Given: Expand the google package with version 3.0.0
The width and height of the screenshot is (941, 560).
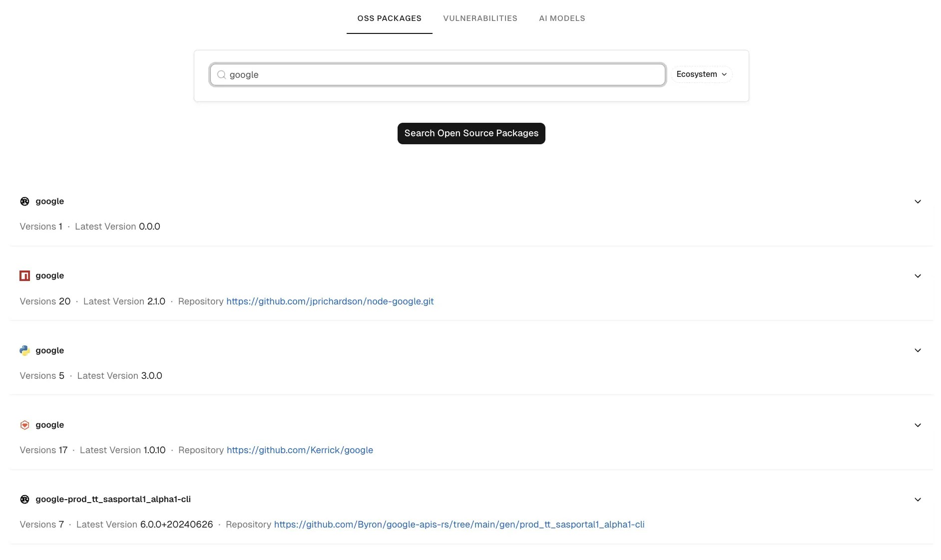Looking at the screenshot, I should tap(918, 350).
